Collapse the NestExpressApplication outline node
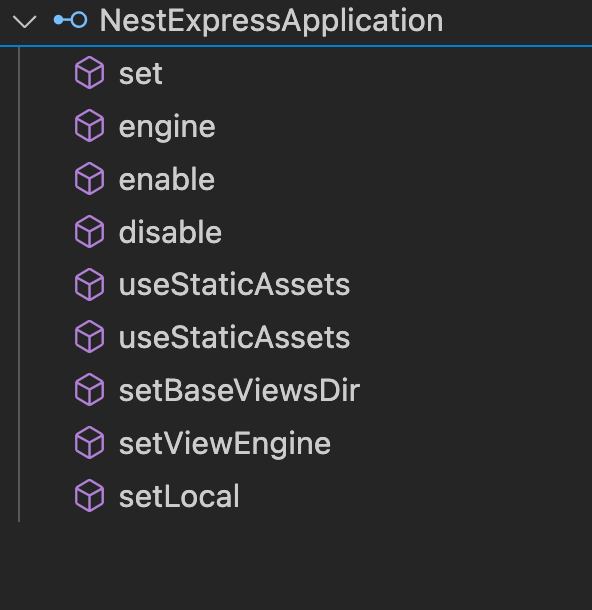This screenshot has height=610, width=592. point(25,21)
